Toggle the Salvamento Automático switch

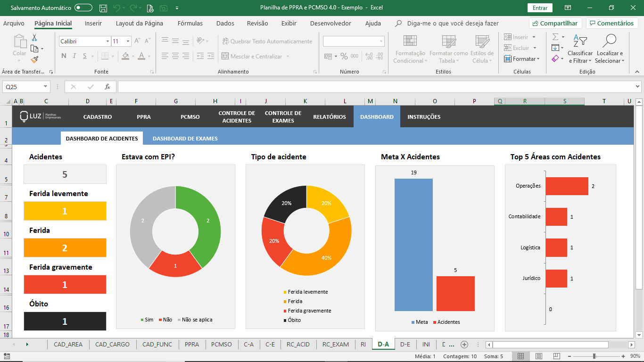point(83,8)
